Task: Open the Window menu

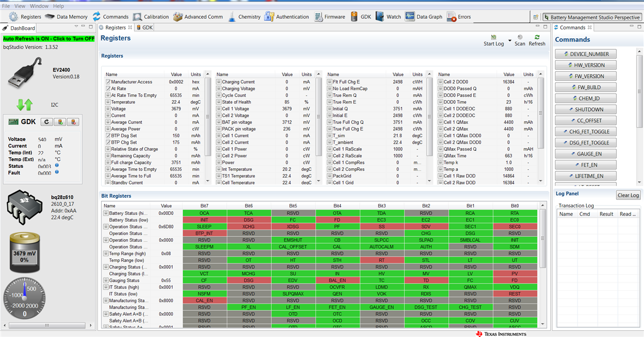Action: pos(39,6)
